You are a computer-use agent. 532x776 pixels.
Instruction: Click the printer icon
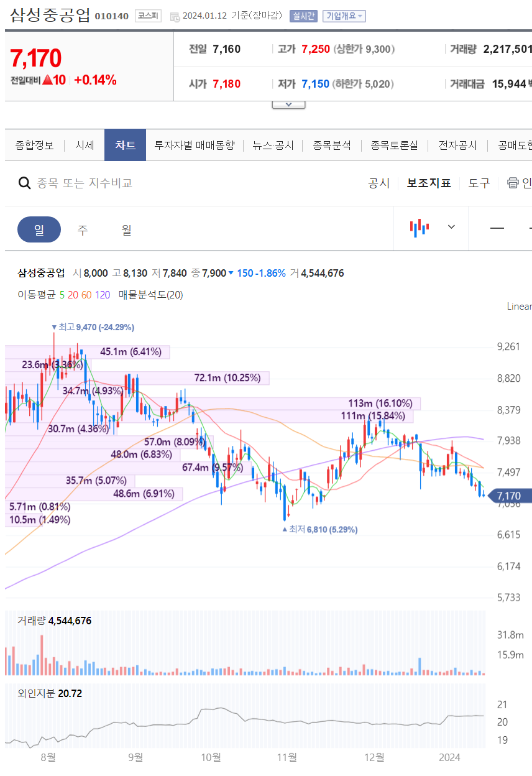point(513,182)
